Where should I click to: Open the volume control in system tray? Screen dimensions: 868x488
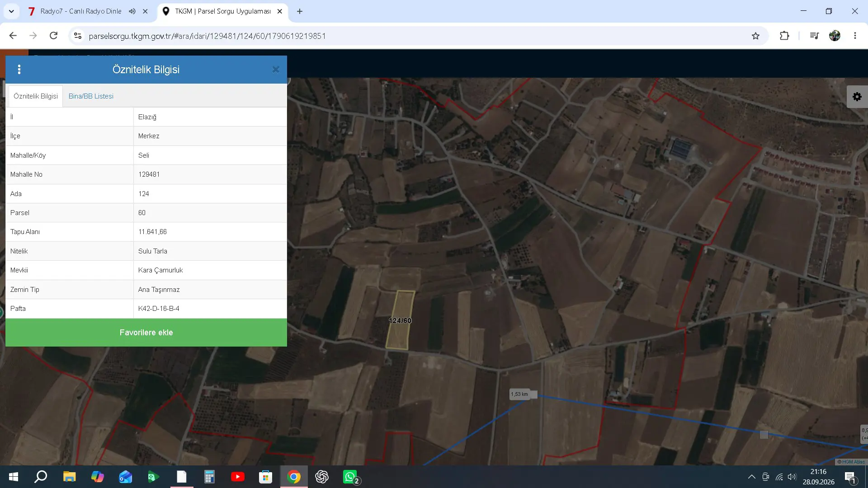pyautogui.click(x=792, y=477)
